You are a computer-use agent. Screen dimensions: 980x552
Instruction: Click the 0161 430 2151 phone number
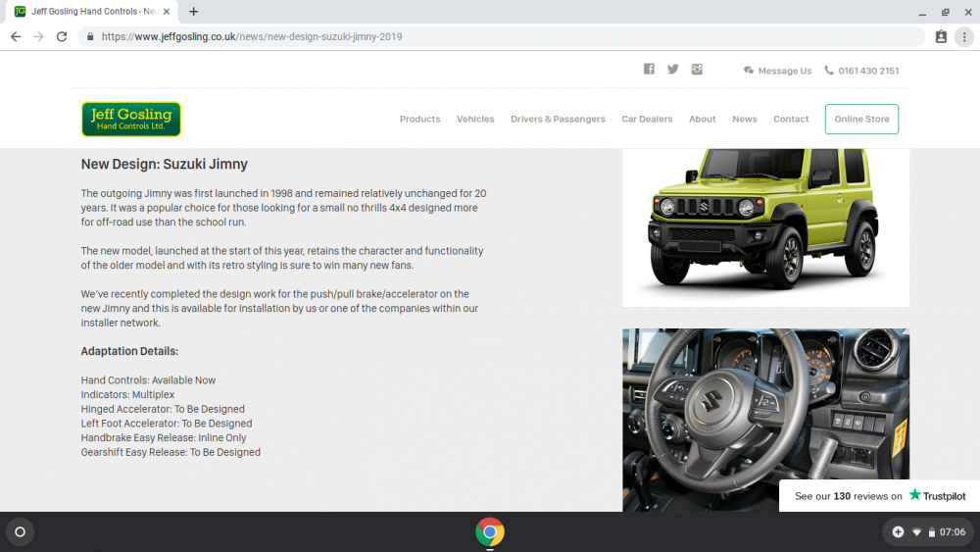coord(868,71)
